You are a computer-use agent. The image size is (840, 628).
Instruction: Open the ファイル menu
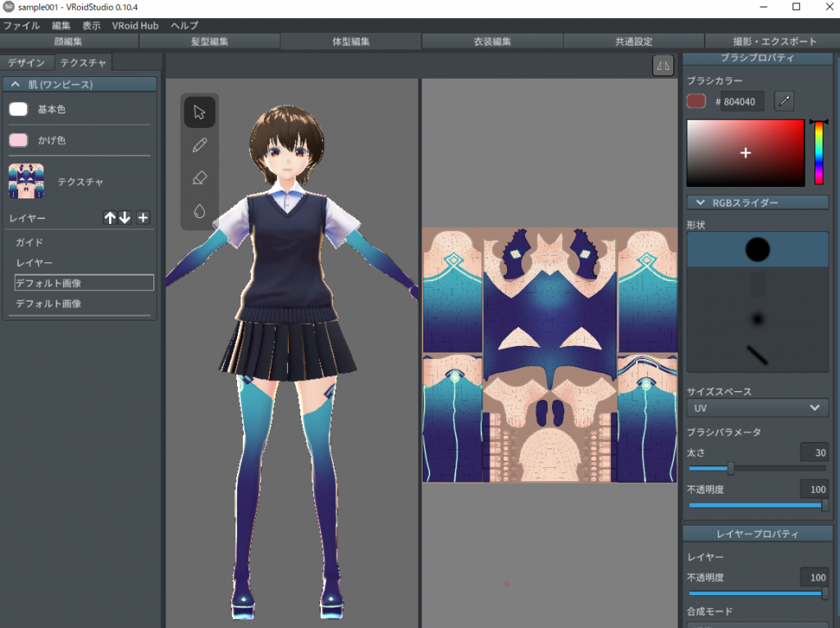click(x=21, y=25)
